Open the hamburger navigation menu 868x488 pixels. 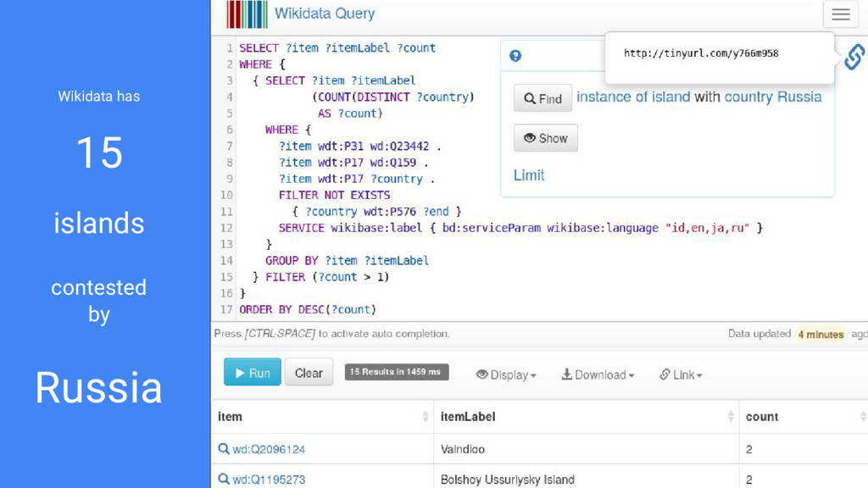[840, 14]
